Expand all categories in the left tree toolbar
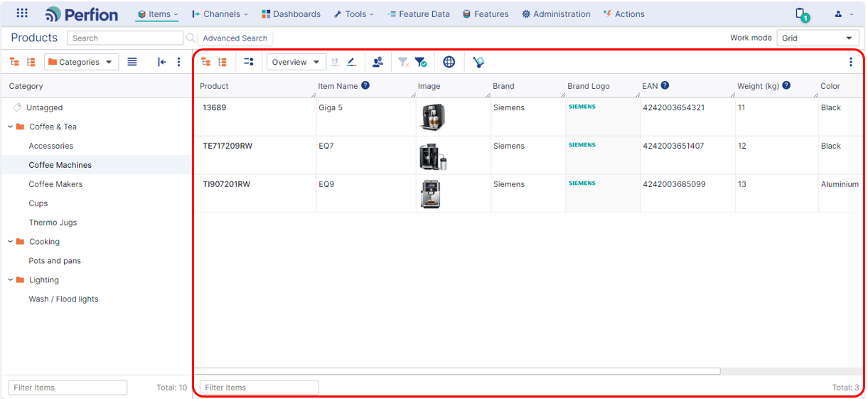Screen dimensions: 868x399 14,62
